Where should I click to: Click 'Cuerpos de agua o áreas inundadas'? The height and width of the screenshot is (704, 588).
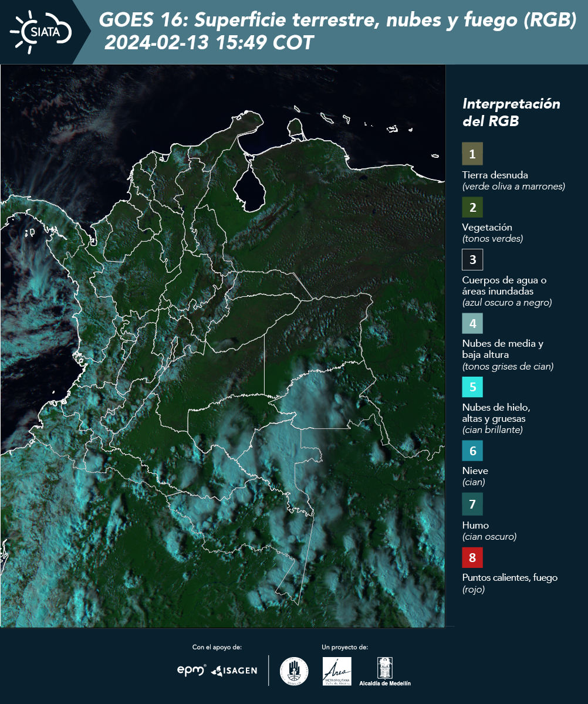point(504,286)
